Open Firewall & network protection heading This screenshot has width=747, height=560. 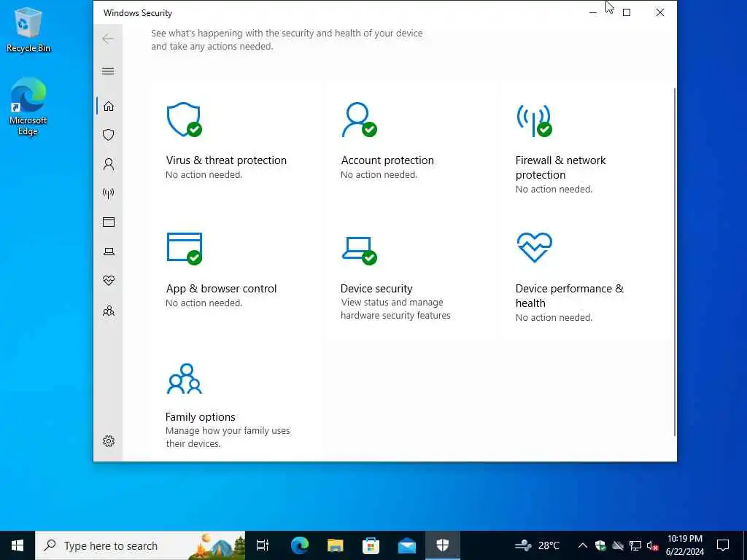click(561, 167)
